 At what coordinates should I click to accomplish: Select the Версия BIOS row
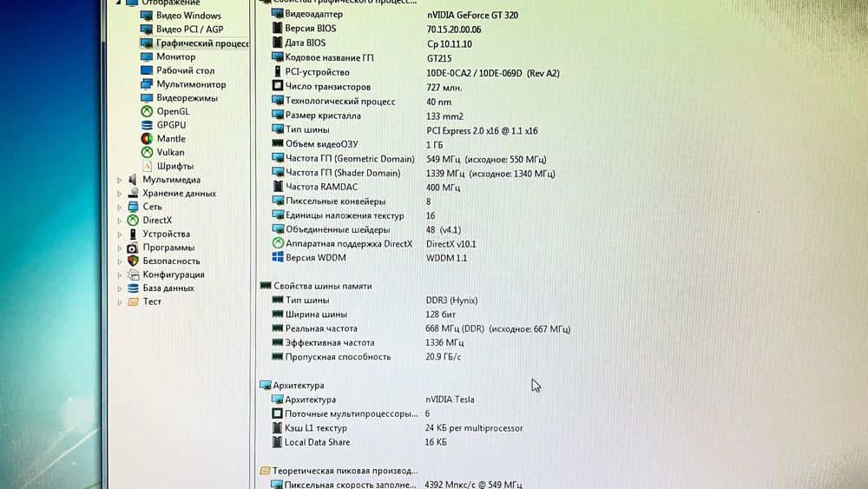(377, 29)
